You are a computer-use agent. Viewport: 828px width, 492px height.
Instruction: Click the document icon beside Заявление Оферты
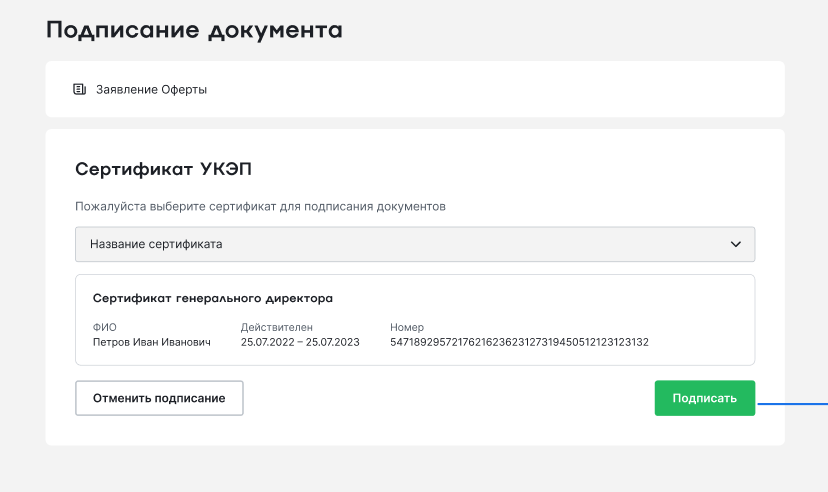coord(80,90)
